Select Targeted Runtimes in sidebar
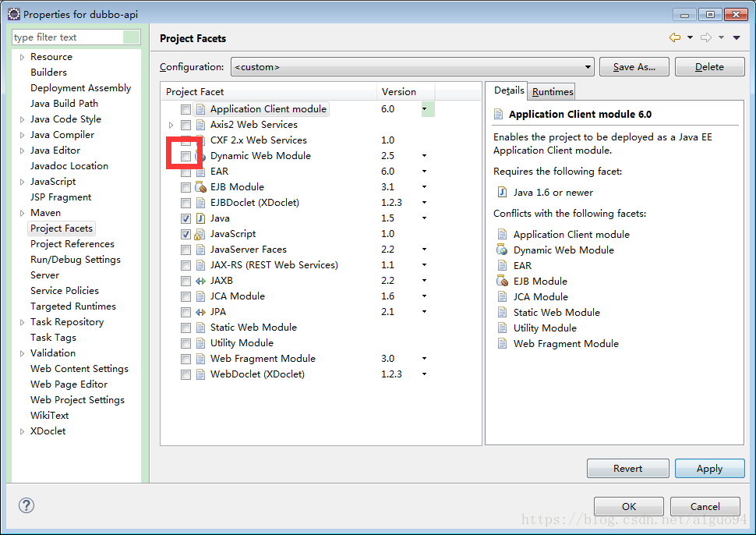This screenshot has height=535, width=756. point(72,306)
